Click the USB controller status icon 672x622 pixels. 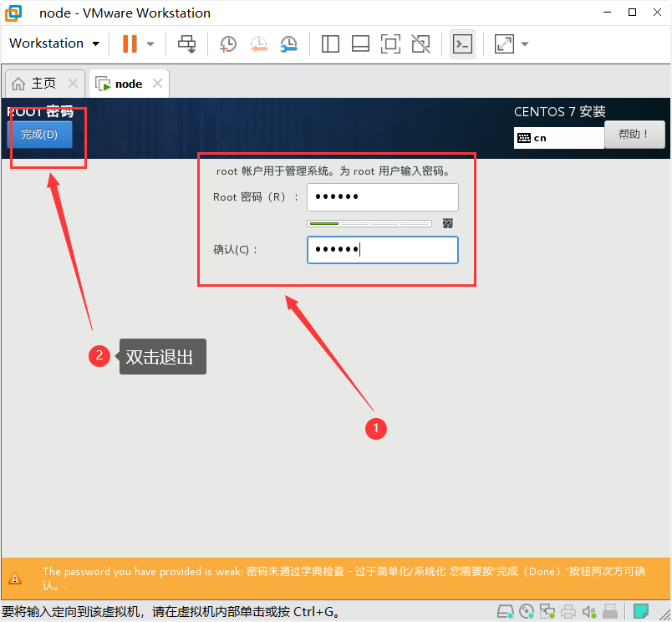610,611
